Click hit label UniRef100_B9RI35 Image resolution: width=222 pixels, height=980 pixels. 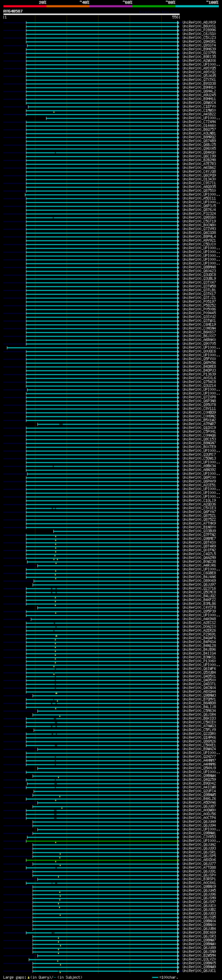pyautogui.click(x=199, y=57)
